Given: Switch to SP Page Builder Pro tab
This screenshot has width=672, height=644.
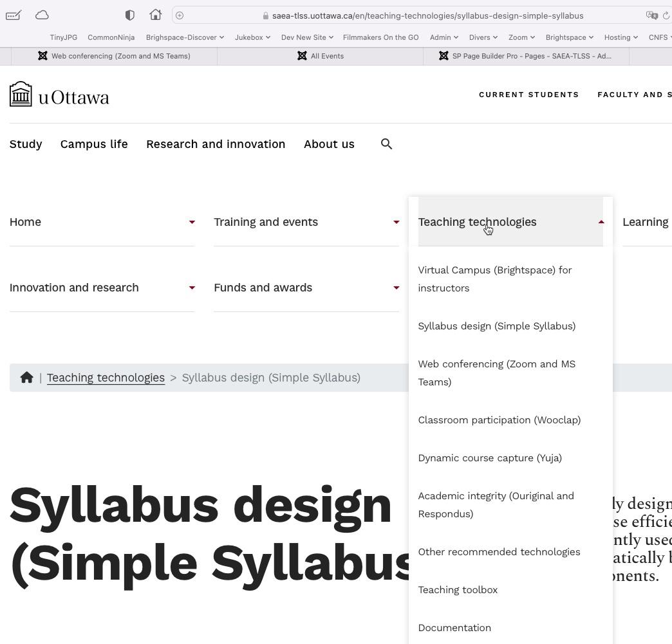Looking at the screenshot, I should point(525,56).
